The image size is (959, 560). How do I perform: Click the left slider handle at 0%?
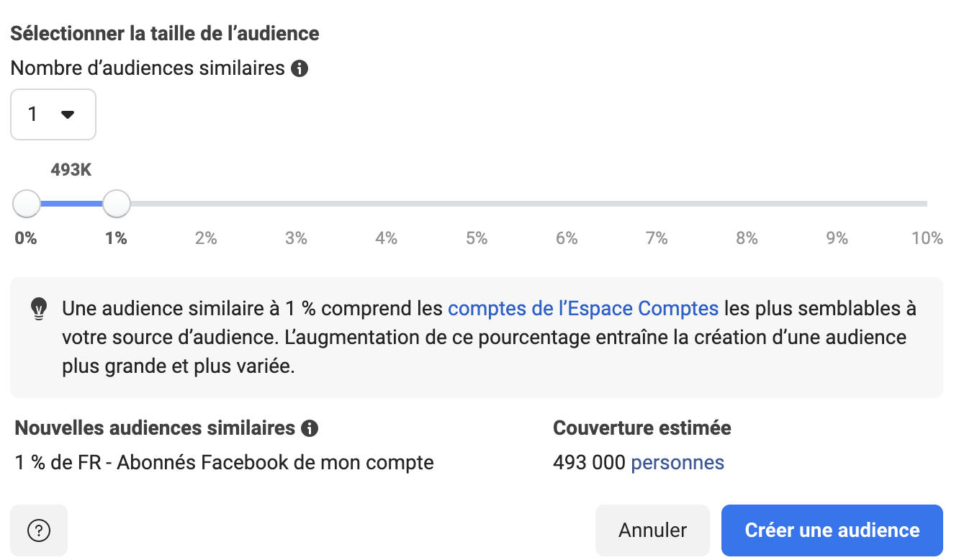click(27, 204)
